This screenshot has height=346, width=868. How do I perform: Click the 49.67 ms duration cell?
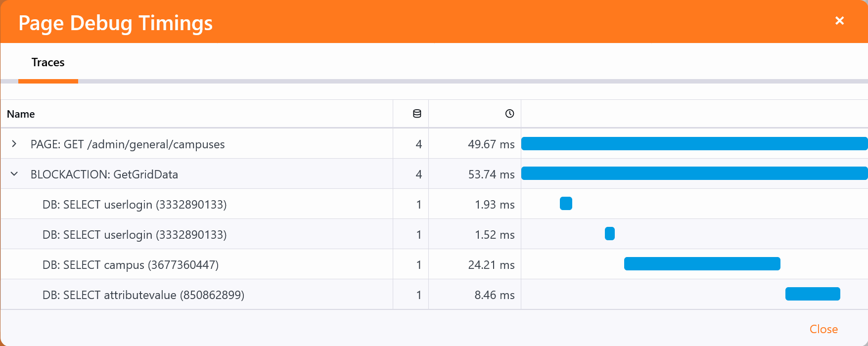point(491,144)
